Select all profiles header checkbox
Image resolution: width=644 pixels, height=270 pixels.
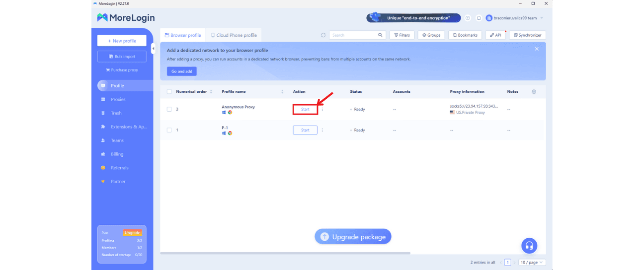169,92
